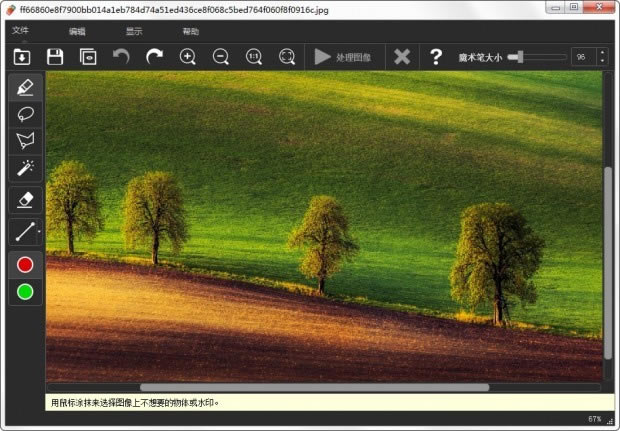
Task: Choose the green marker color
Action: coord(25,292)
